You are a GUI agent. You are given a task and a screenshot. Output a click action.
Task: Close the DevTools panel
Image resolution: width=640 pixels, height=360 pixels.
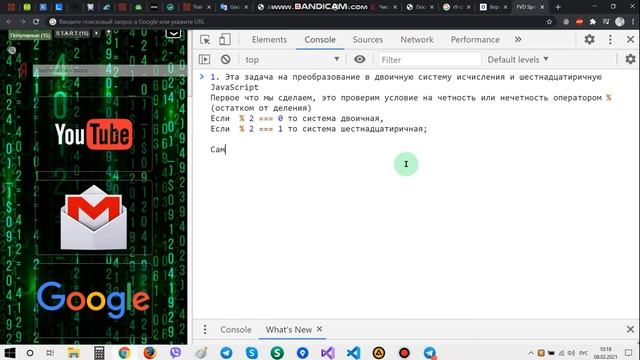[630, 39]
